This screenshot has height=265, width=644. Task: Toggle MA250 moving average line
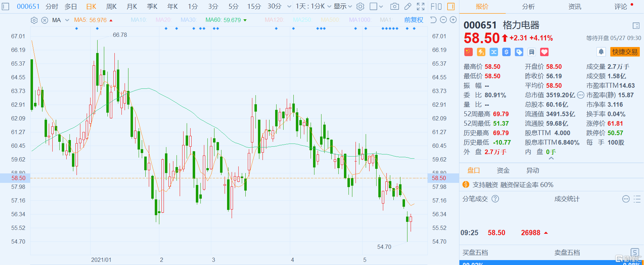(x=302, y=20)
